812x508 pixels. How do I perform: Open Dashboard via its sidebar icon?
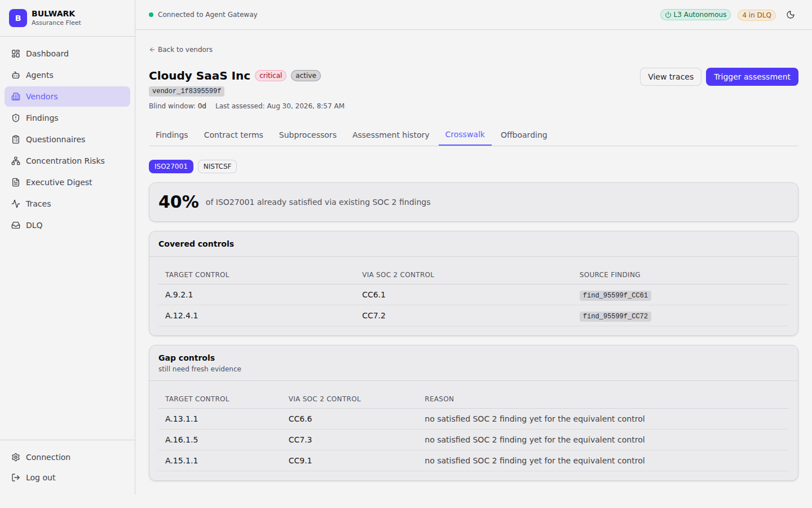tap(16, 54)
